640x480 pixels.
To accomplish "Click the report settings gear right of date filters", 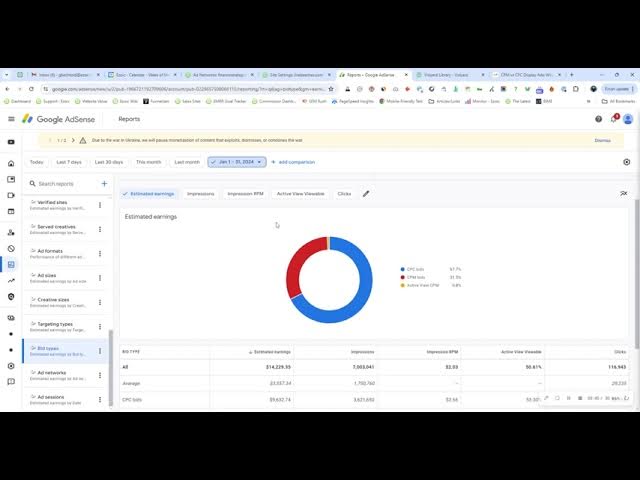I will 627,162.
